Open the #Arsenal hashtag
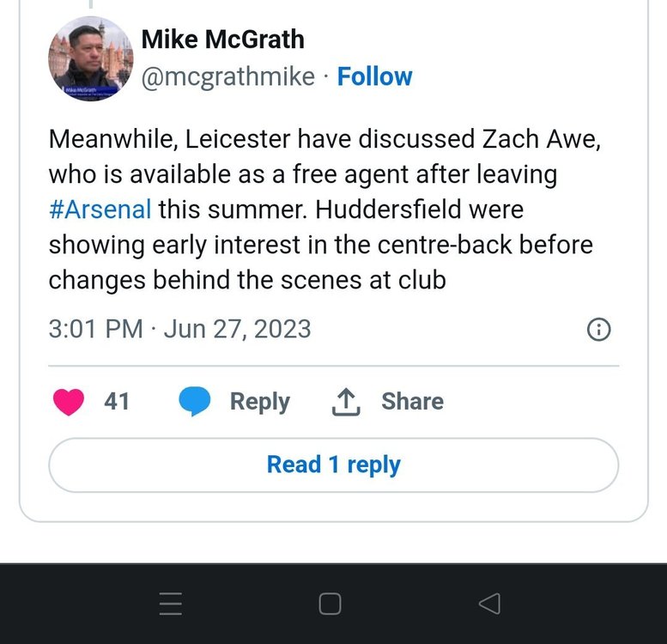 point(100,210)
